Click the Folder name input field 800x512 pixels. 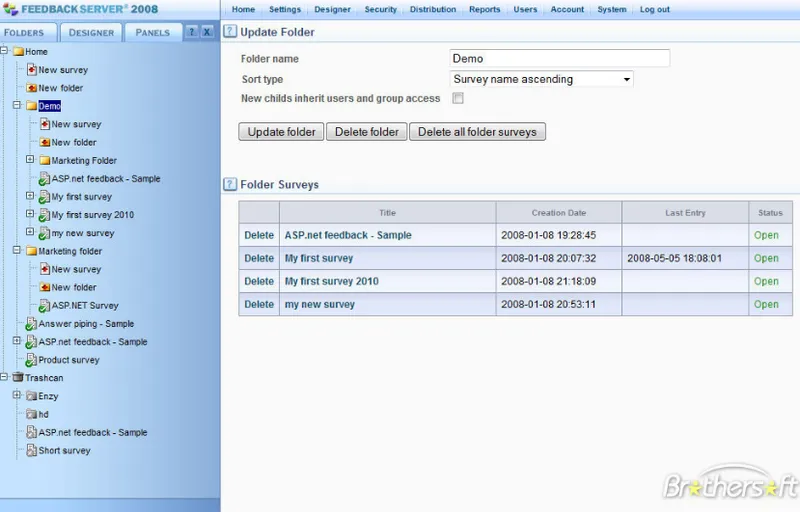coord(560,58)
